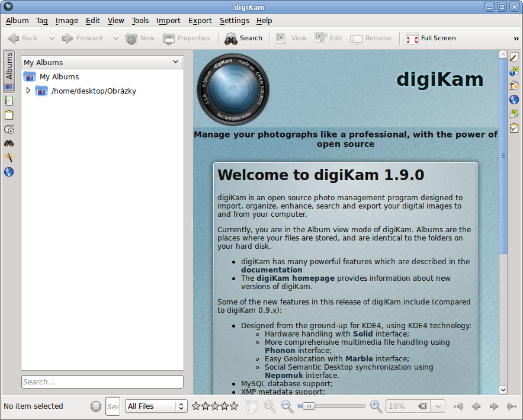Click the zoom out magnifier in status bar
The height and width of the screenshot is (420, 523).
[x=287, y=406]
